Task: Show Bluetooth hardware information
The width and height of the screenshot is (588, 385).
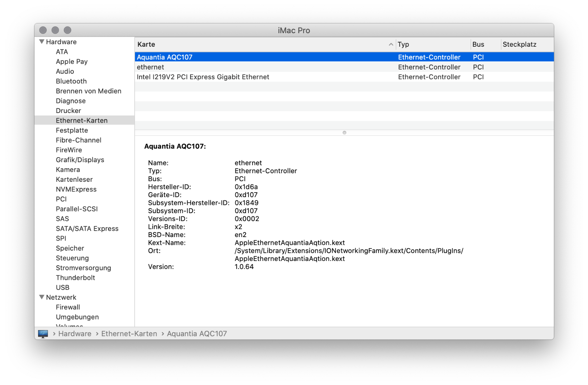Action: pos(71,81)
